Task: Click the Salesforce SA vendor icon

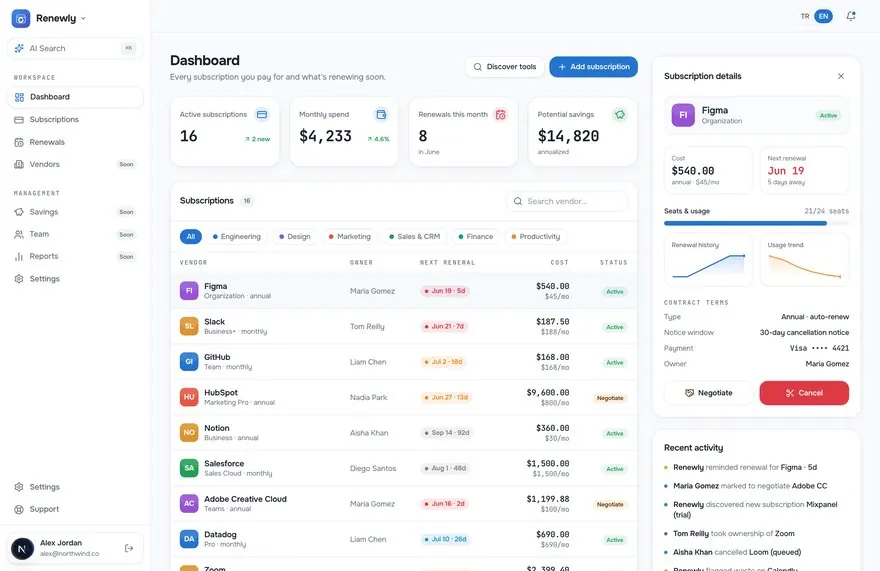Action: pos(189,468)
